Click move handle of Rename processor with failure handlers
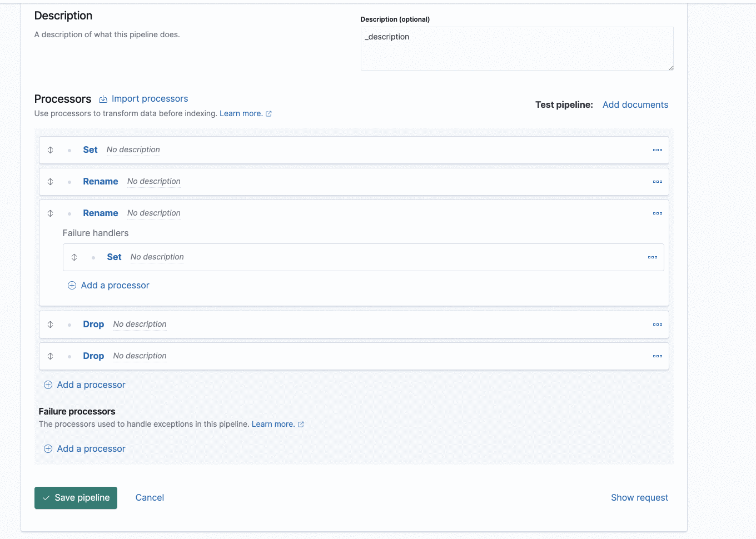Screen dimensions: 756x539 (51, 213)
